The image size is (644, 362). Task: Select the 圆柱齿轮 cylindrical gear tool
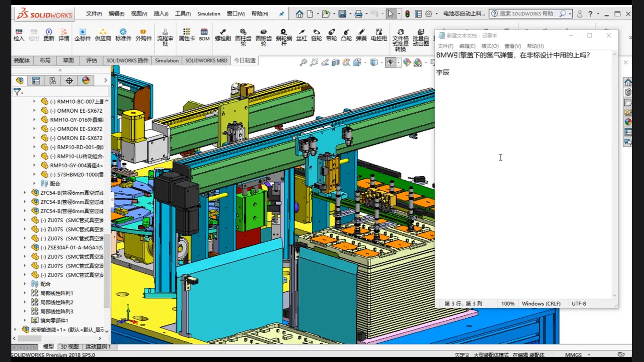pyautogui.click(x=243, y=37)
